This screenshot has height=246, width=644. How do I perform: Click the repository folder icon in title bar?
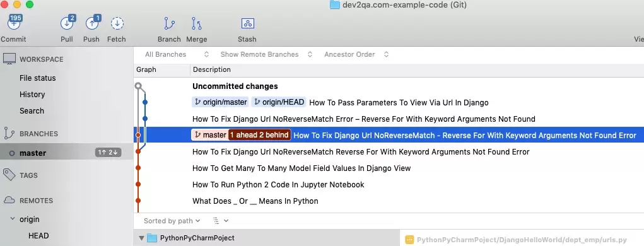(335, 5)
